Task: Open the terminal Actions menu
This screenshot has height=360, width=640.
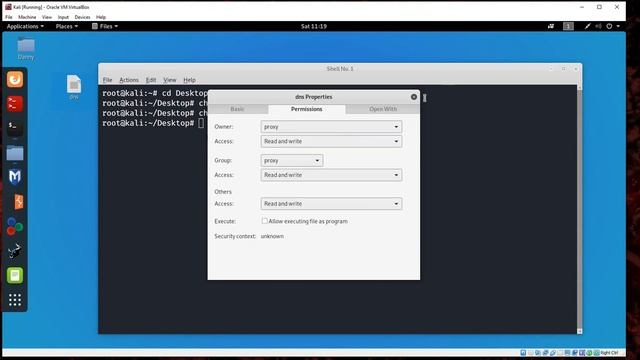Action: pos(129,80)
